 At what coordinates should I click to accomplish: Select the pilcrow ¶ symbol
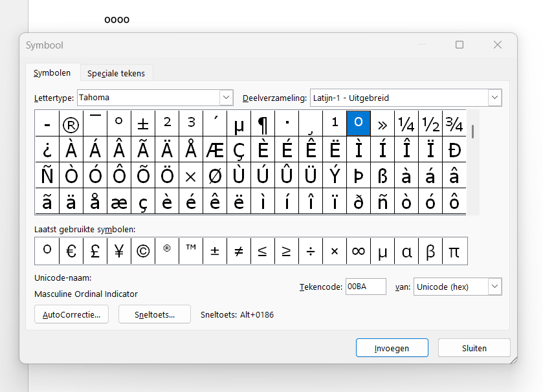pyautogui.click(x=263, y=124)
